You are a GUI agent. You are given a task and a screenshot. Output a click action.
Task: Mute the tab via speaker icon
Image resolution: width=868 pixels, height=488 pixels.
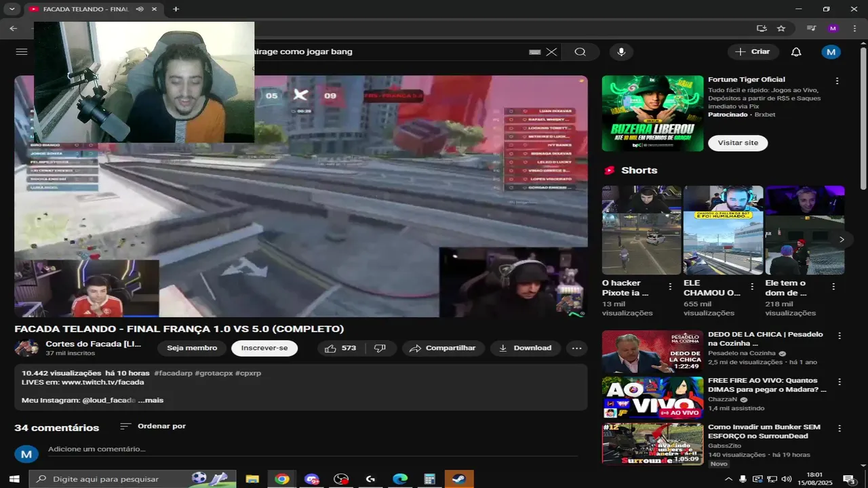(140, 9)
